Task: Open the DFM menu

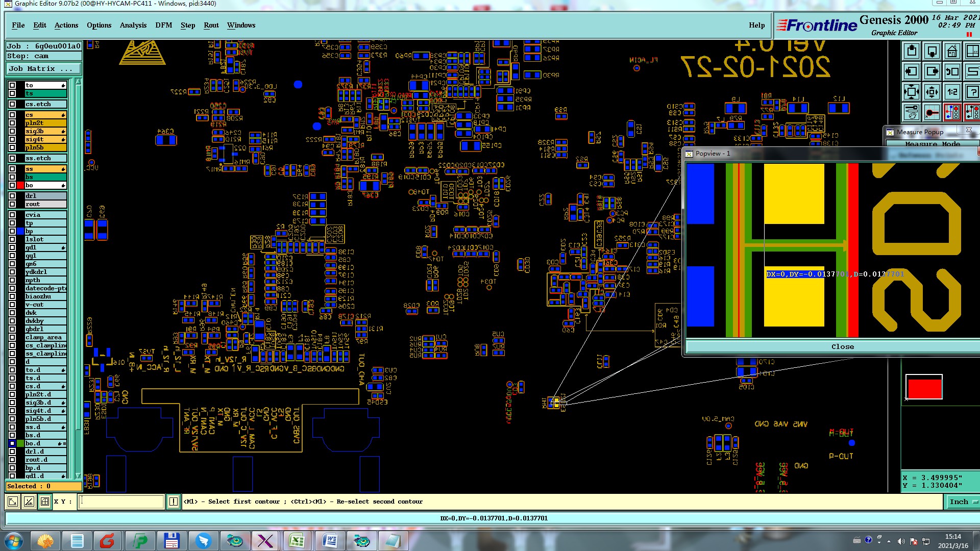Action: (x=163, y=25)
